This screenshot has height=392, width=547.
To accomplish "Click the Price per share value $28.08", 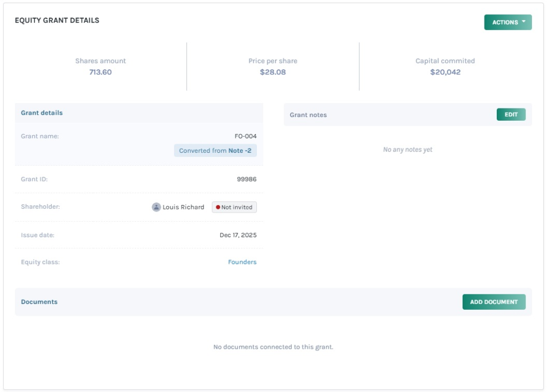I will (272, 72).
